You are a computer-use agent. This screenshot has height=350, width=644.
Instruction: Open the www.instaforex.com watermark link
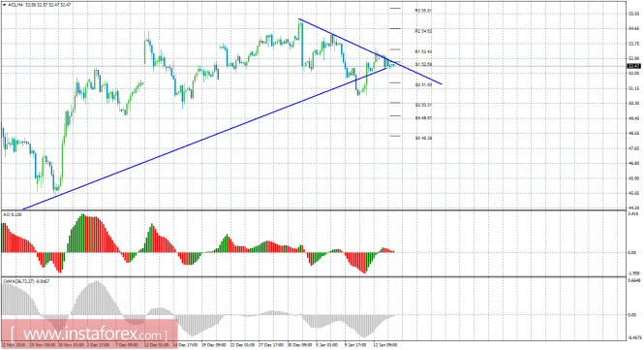[89, 334]
